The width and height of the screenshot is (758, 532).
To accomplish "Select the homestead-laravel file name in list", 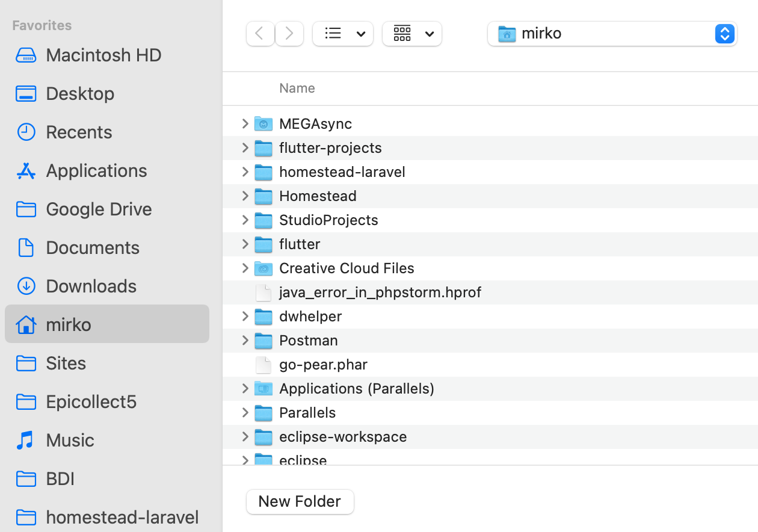I will [342, 172].
